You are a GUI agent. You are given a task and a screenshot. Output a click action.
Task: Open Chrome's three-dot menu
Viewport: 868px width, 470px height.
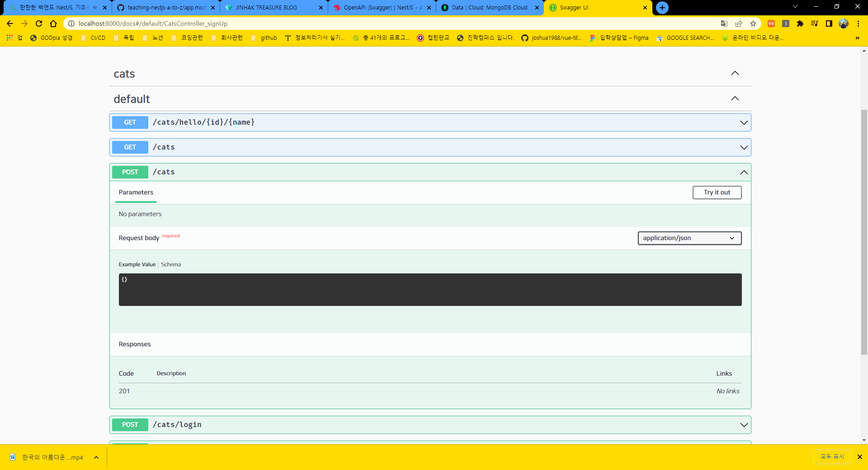[858, 23]
